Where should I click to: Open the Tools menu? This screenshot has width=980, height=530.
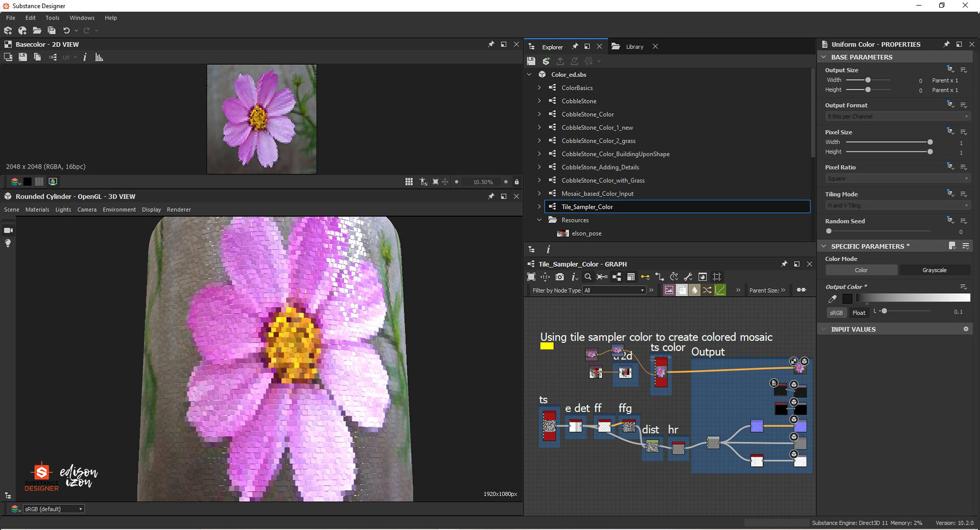point(52,17)
